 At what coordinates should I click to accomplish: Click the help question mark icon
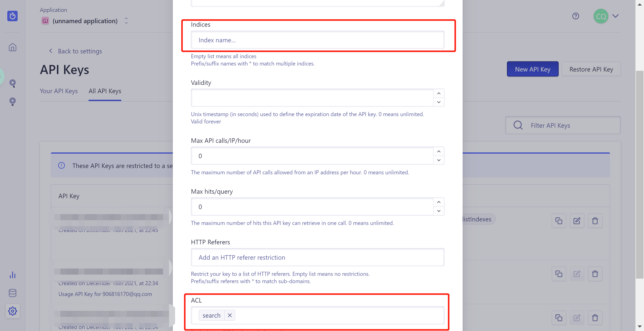point(576,16)
